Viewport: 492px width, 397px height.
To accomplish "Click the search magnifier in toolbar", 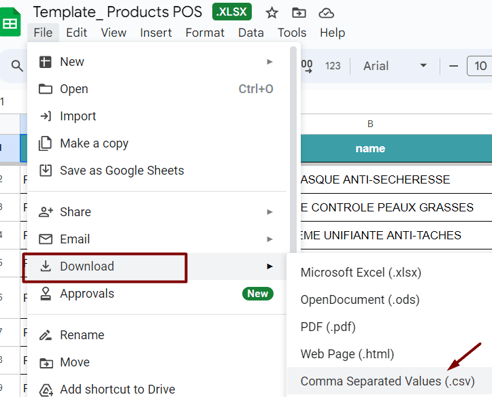I will (17, 66).
